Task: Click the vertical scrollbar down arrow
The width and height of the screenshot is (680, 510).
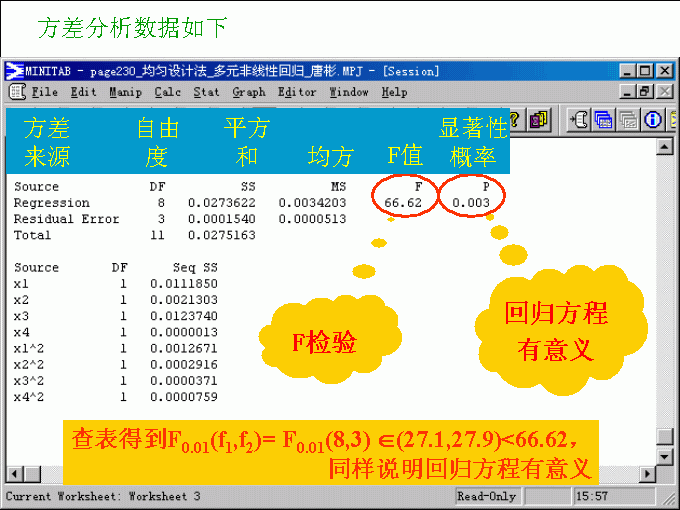Action: click(x=666, y=456)
